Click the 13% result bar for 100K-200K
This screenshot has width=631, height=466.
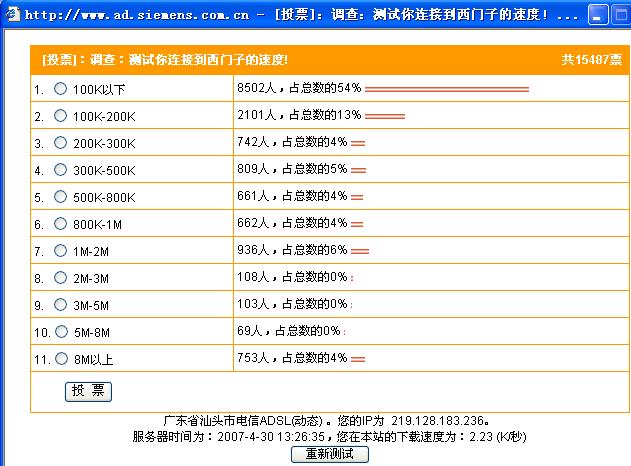click(385, 116)
